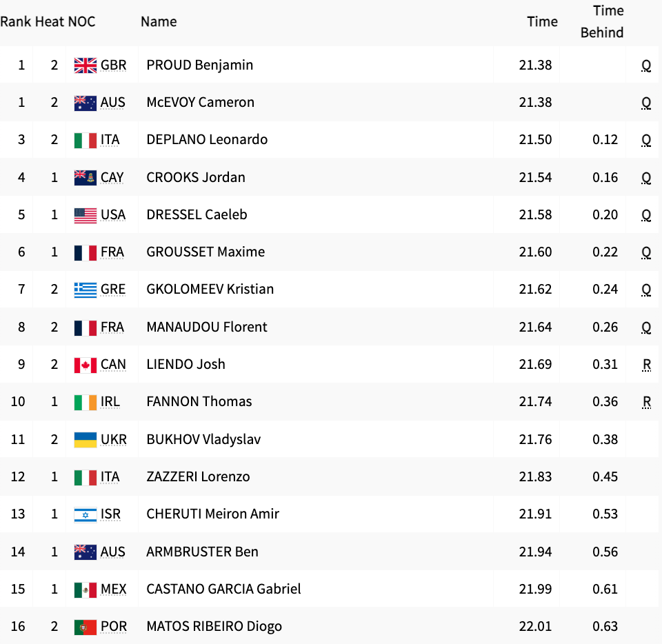662x644 pixels.
Task: Click the name MANAUDOU Florent
Action: coord(207,327)
